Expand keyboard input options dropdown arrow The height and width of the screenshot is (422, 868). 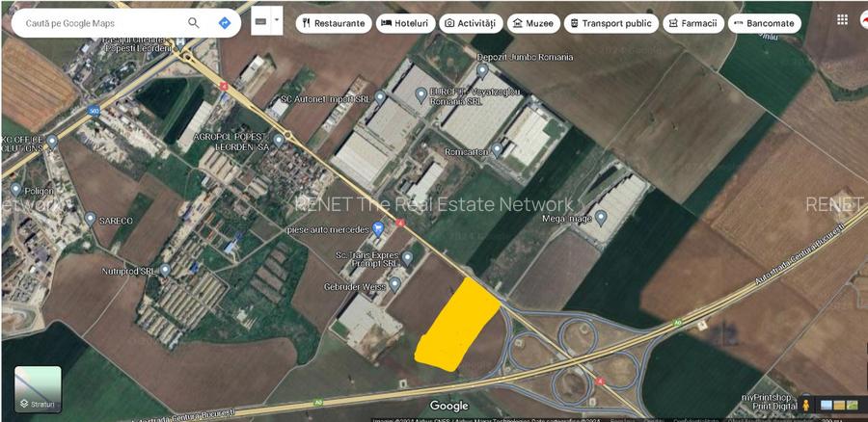tap(278, 20)
